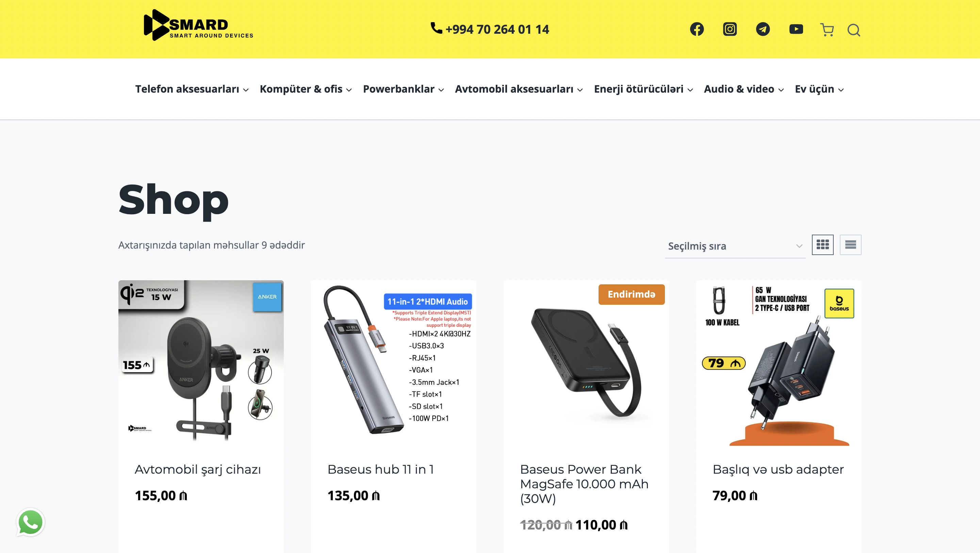The height and width of the screenshot is (553, 980).
Task: Expand the Telefon aksesuarları menu
Action: pyautogui.click(x=192, y=89)
